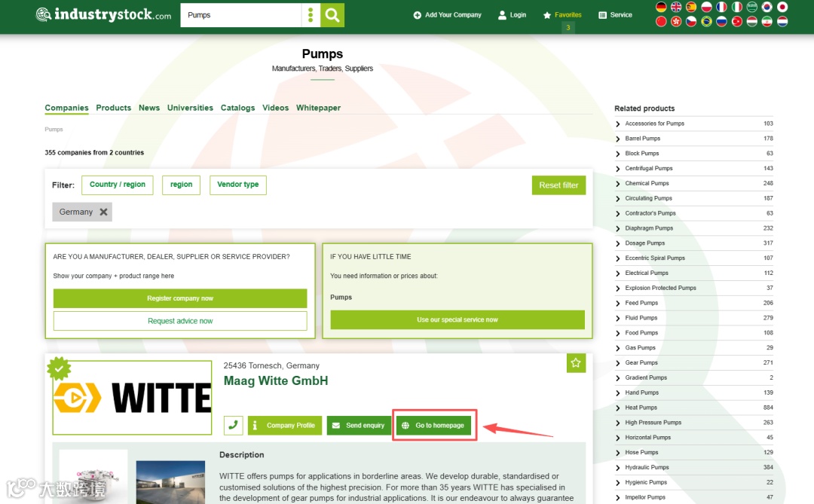Expand Diaphragm Pumps chevron
Image resolution: width=814 pixels, height=504 pixels.
click(x=618, y=228)
